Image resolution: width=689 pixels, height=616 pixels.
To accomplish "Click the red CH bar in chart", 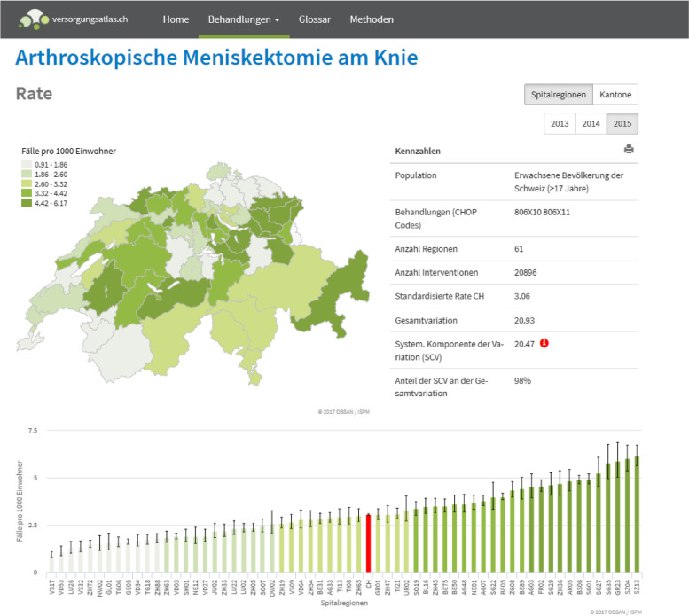I will click(x=368, y=543).
